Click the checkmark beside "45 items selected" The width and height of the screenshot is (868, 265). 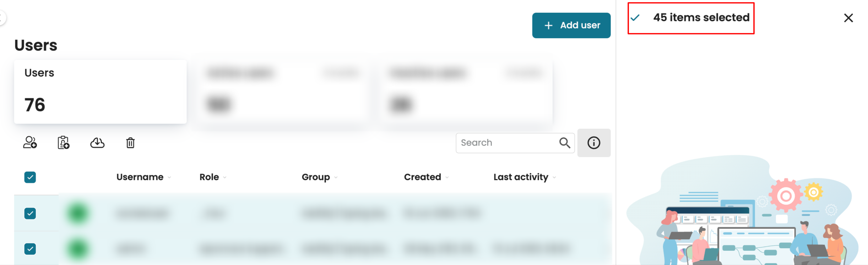point(635,18)
